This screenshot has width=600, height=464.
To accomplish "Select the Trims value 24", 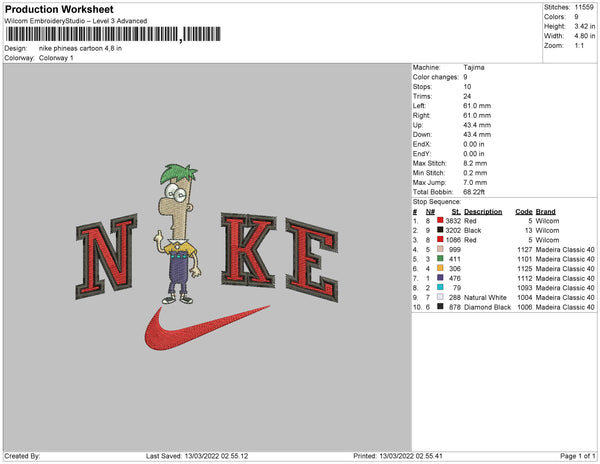I will pyautogui.click(x=467, y=96).
